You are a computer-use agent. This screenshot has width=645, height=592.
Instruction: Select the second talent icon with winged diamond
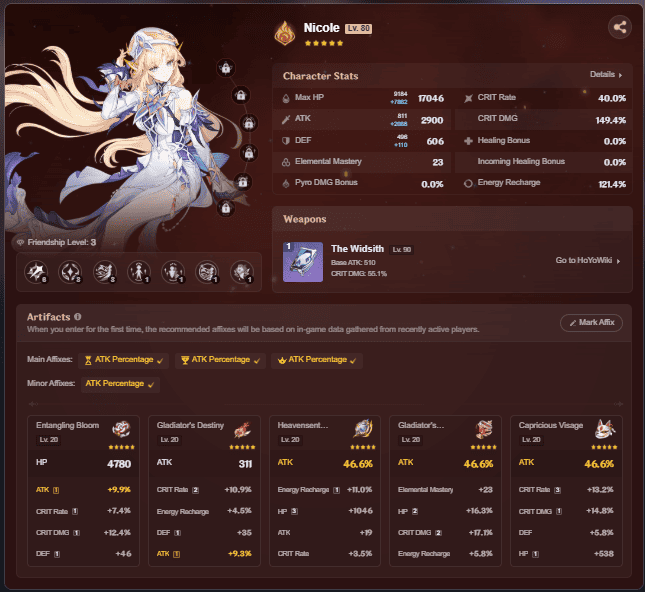click(x=70, y=272)
